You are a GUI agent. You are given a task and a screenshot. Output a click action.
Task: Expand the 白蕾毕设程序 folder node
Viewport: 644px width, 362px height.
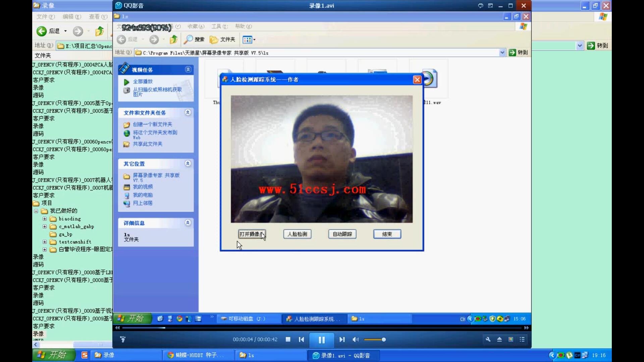click(45, 250)
